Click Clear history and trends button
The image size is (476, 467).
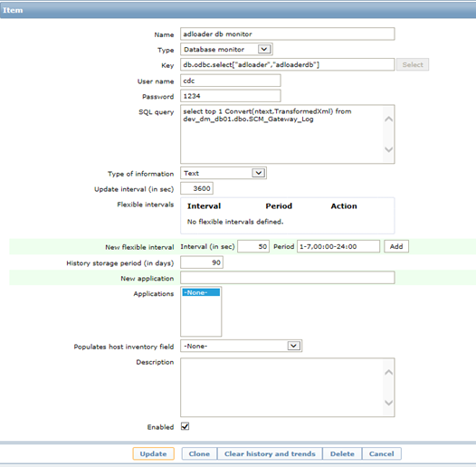point(270,453)
